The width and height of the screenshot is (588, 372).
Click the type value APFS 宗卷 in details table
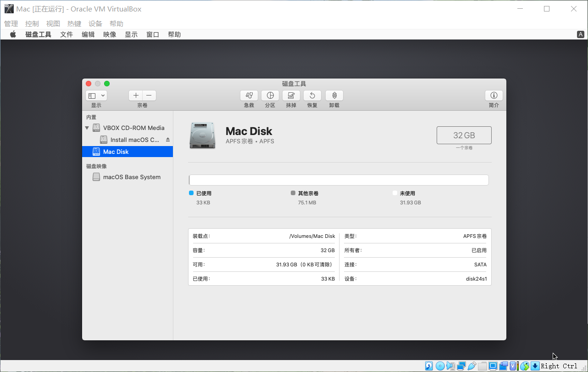(x=475, y=236)
